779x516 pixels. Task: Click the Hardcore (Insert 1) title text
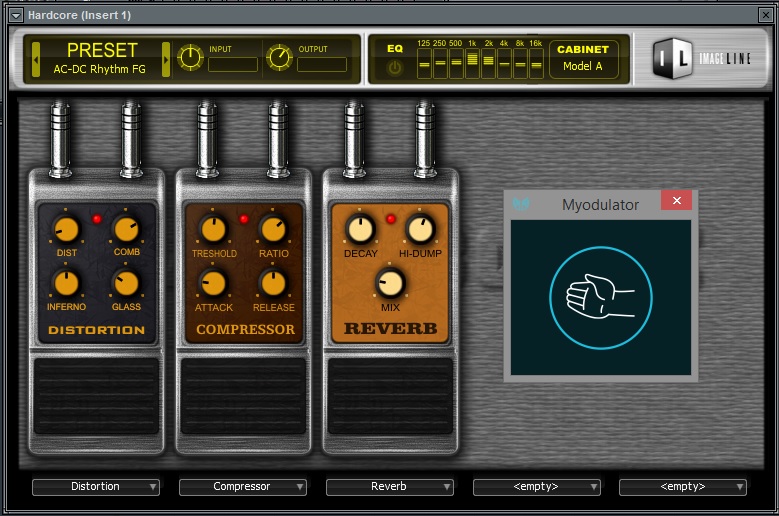79,15
